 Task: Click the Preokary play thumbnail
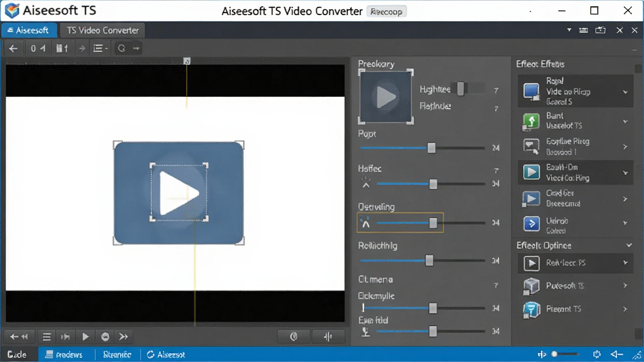tap(386, 97)
